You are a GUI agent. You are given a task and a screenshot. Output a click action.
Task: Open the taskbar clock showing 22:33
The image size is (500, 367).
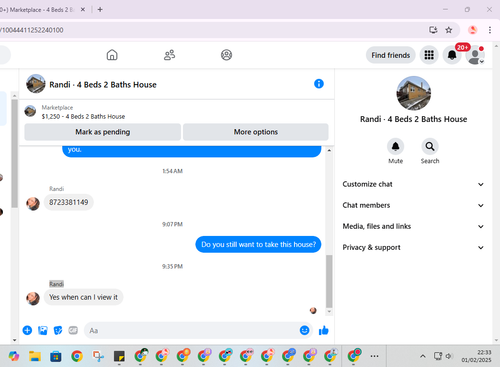click(477, 356)
